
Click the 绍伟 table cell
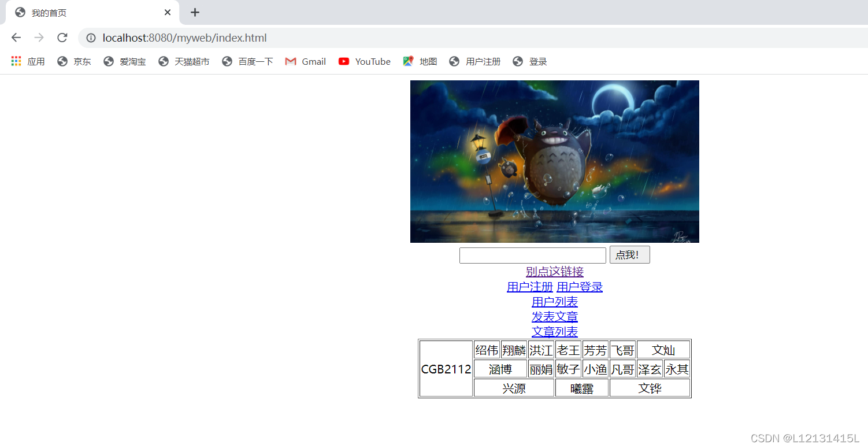pos(487,350)
